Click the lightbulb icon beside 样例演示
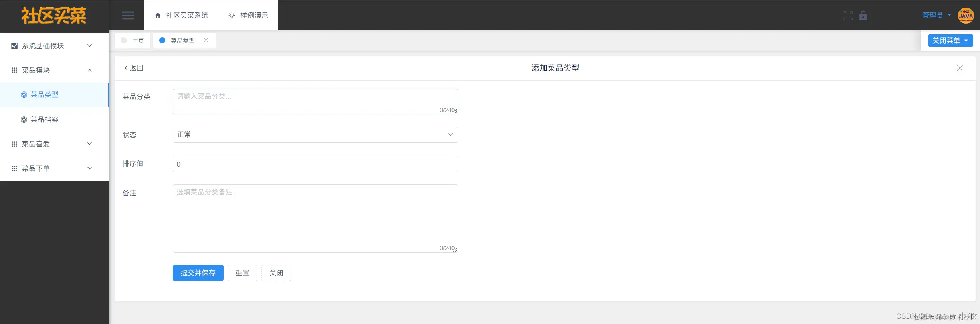This screenshot has height=324, width=980. click(x=232, y=16)
